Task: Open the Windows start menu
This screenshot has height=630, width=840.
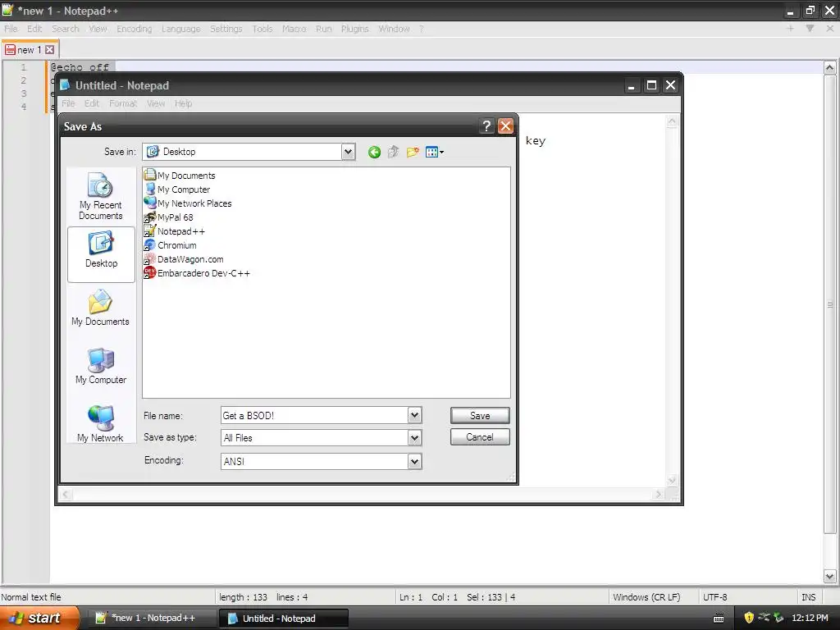Action: tap(39, 618)
